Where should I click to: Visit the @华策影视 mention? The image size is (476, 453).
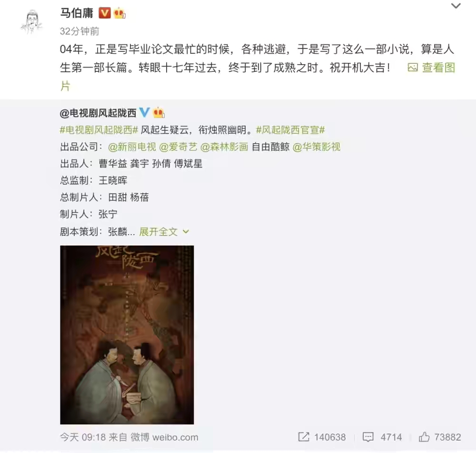point(317,147)
